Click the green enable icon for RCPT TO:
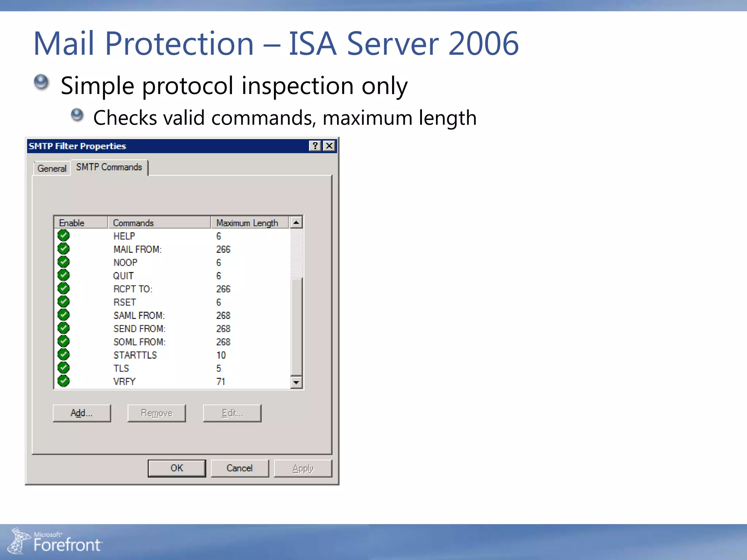The image size is (747, 560). point(63,288)
